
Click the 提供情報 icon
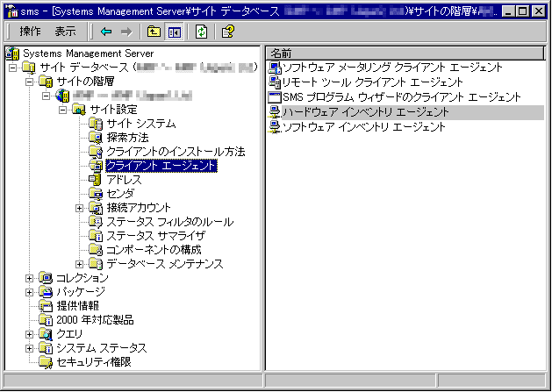(46, 306)
